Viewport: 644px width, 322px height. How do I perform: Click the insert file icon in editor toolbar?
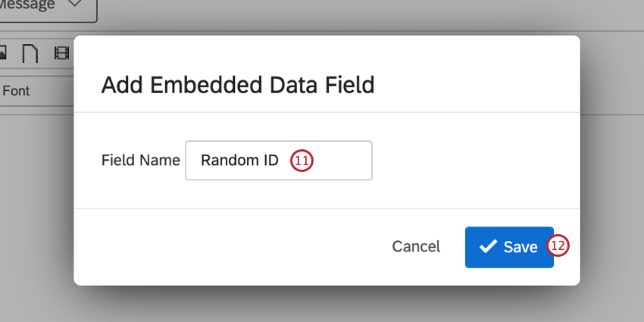click(x=30, y=53)
